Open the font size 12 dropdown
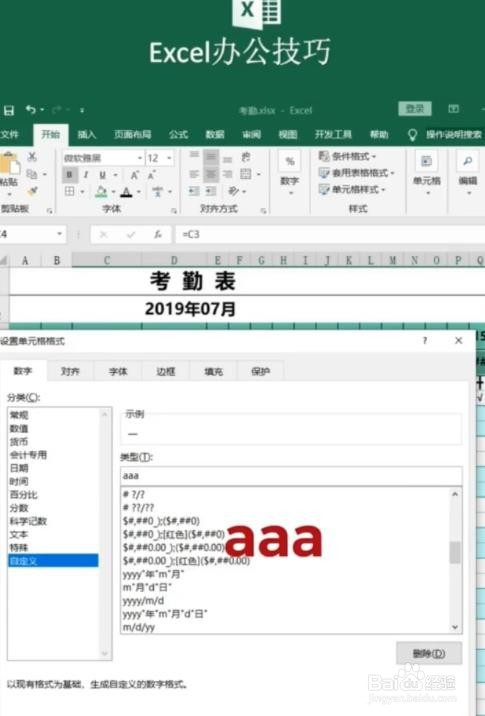 click(169, 158)
